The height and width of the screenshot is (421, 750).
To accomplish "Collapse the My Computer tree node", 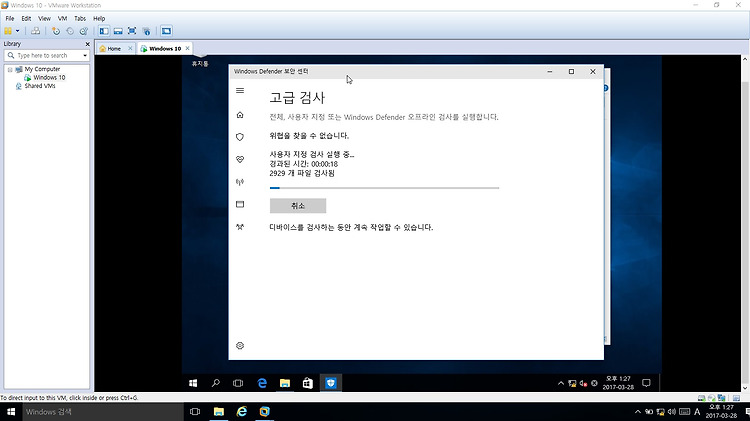I will pyautogui.click(x=10, y=69).
